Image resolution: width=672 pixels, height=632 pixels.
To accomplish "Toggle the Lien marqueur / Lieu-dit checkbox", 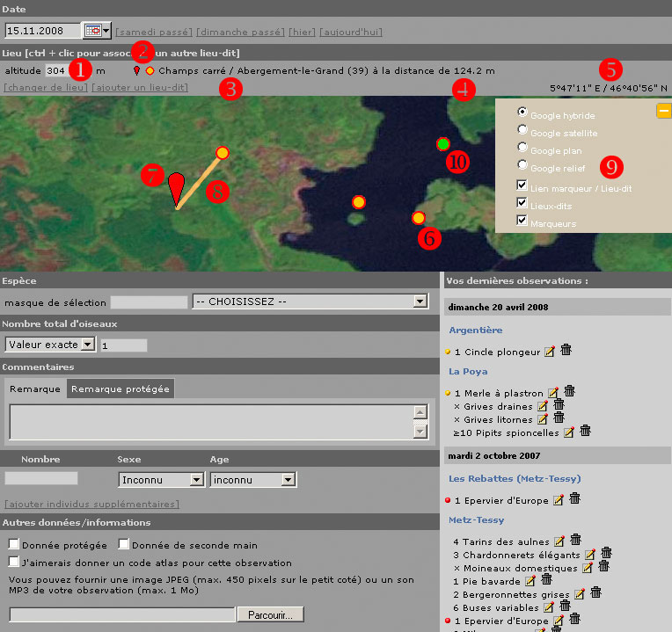I will coord(522,185).
